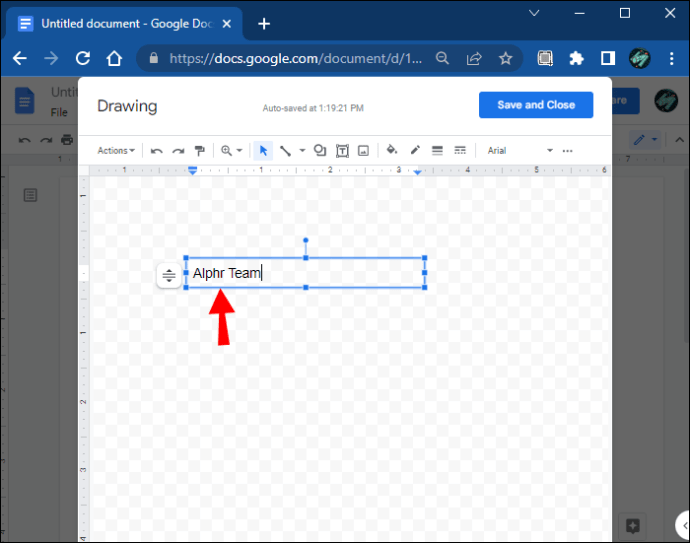
Task: Choose the Select arrow tool
Action: point(264,151)
